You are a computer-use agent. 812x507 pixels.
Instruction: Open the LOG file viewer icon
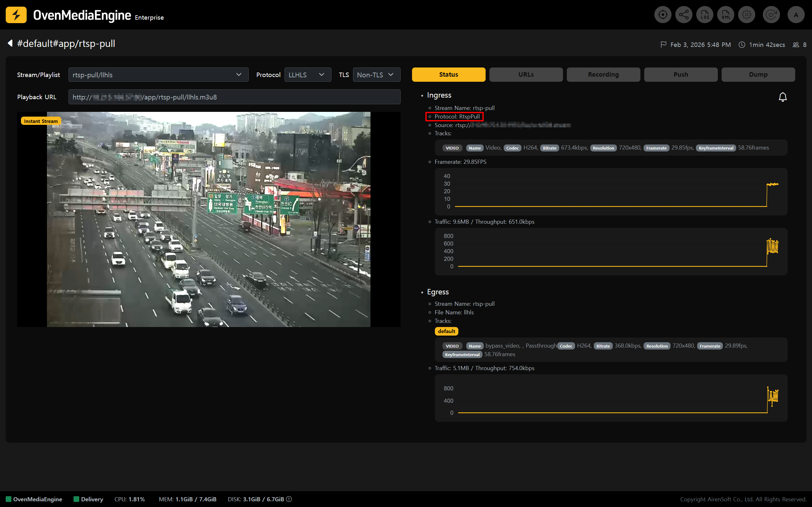click(704, 15)
